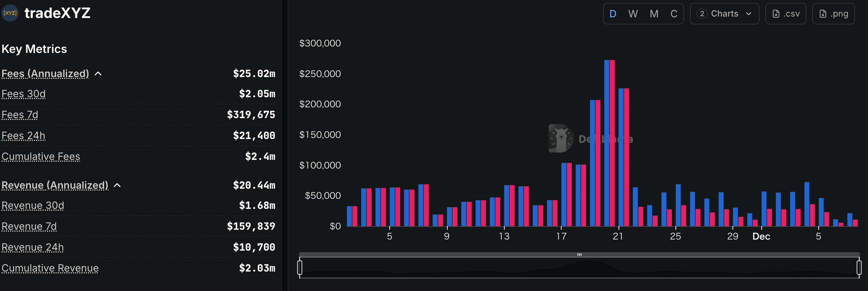Click the tallest blue fees bar
868x291 pixels.
coord(607,143)
